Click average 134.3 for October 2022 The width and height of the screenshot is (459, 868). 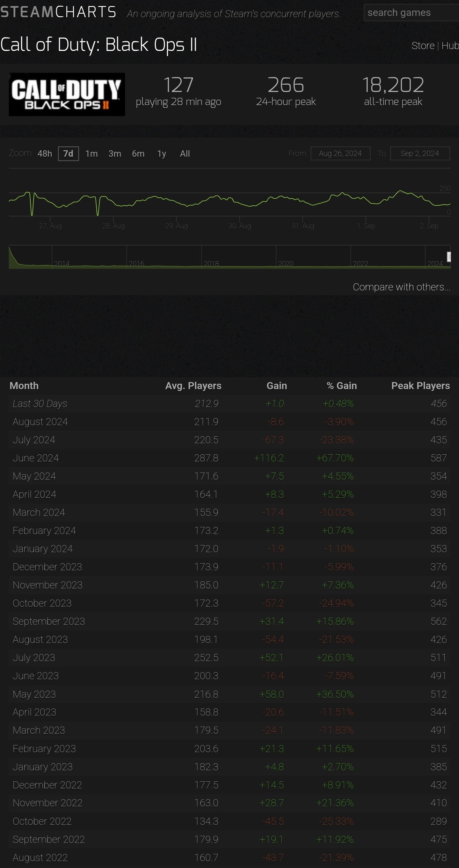tap(206, 822)
